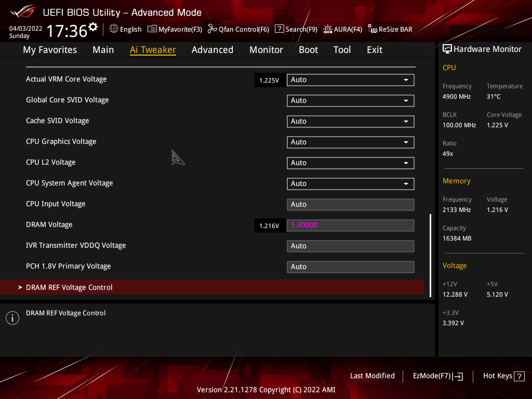532x399 pixels.
Task: Click the settings gear next to the clock
Action: tap(93, 27)
